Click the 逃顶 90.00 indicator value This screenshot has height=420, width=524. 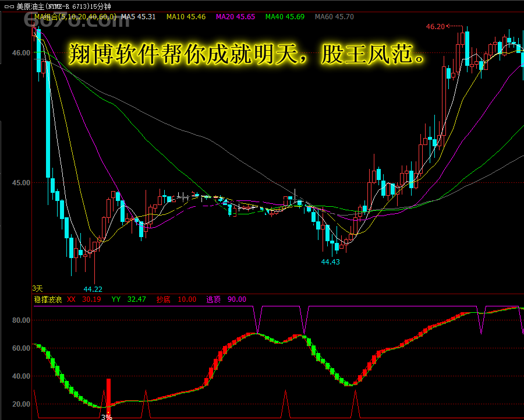pyautogui.click(x=226, y=299)
